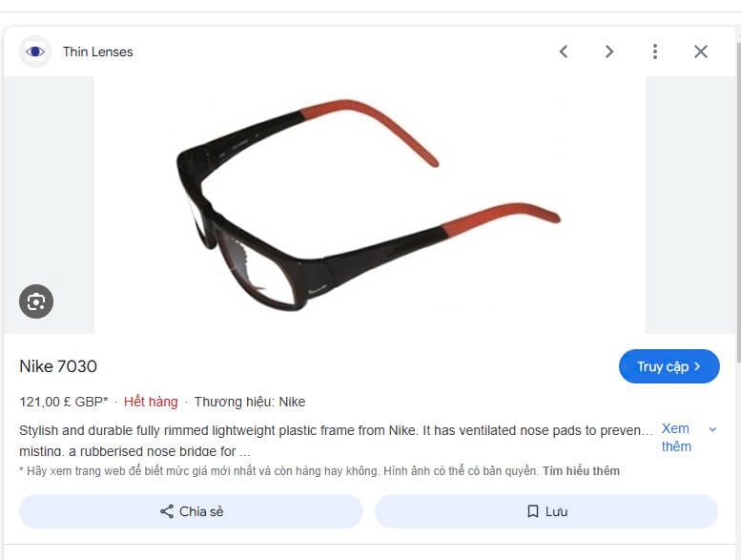Click the chevron next to Xem thêm
The image size is (741, 560).
[x=712, y=429]
